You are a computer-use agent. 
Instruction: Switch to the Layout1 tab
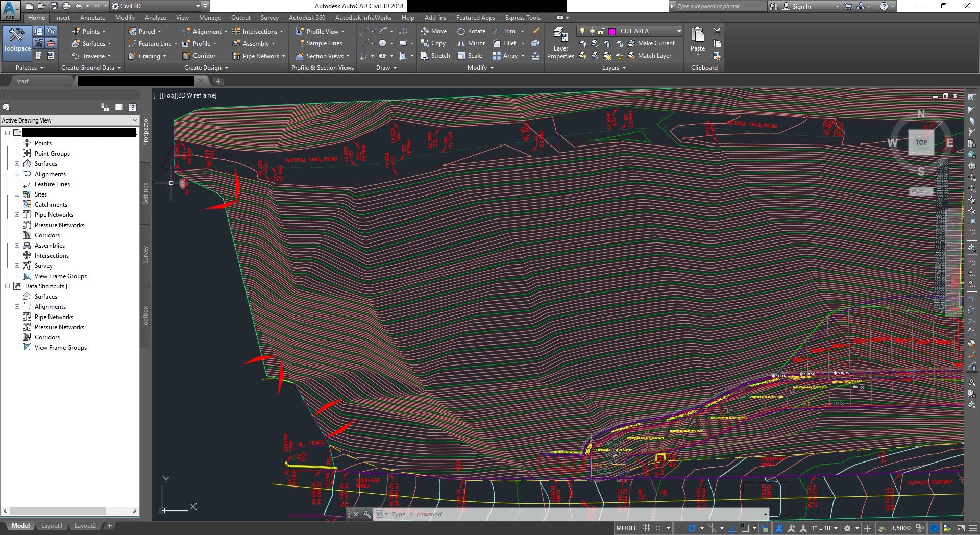[x=52, y=526]
